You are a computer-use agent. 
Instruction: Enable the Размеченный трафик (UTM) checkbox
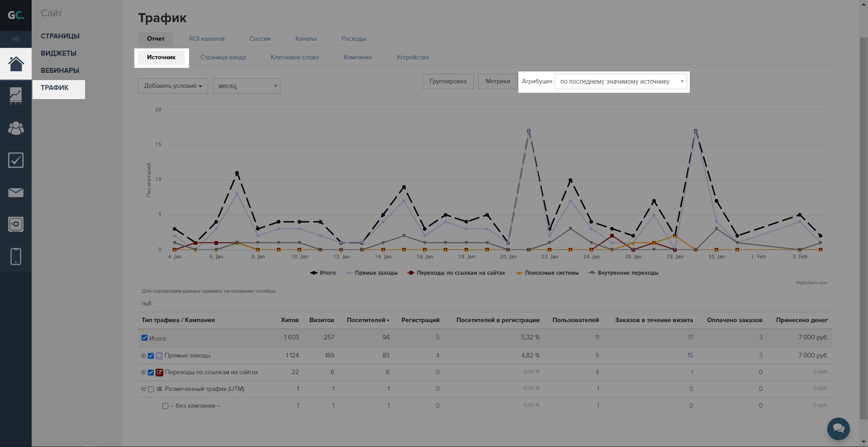151,389
